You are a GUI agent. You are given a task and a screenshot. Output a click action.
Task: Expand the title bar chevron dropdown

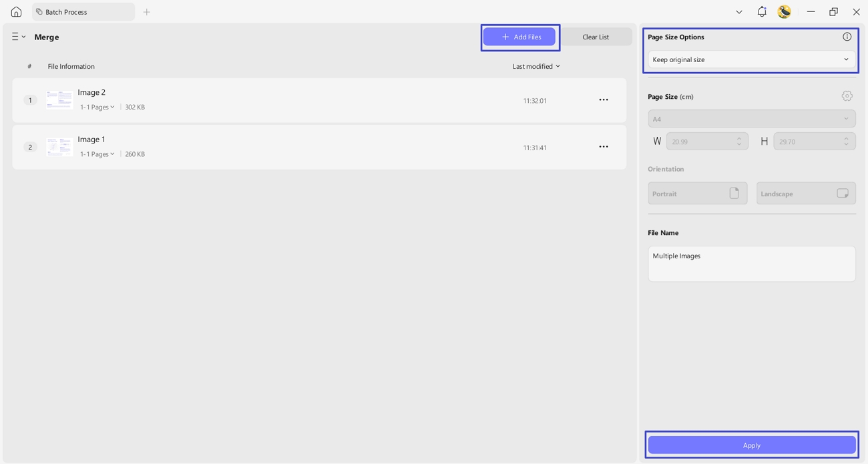[739, 12]
